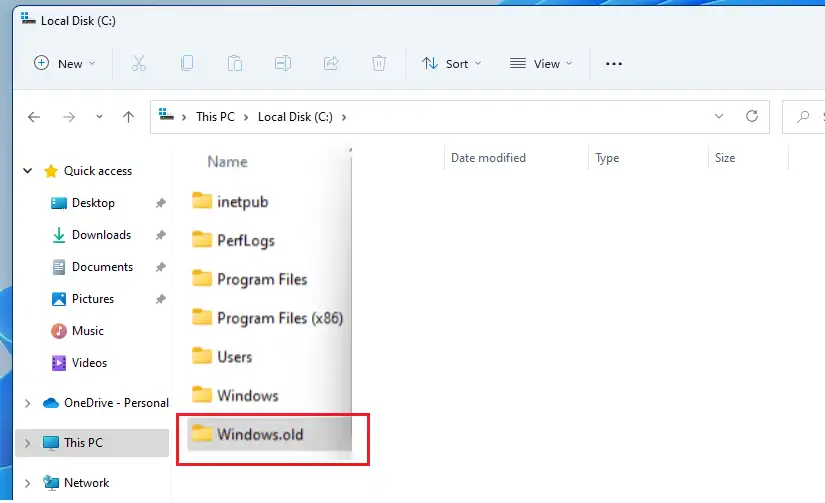Open Videos in navigation pane
The height and width of the screenshot is (503, 825).
[x=89, y=363]
